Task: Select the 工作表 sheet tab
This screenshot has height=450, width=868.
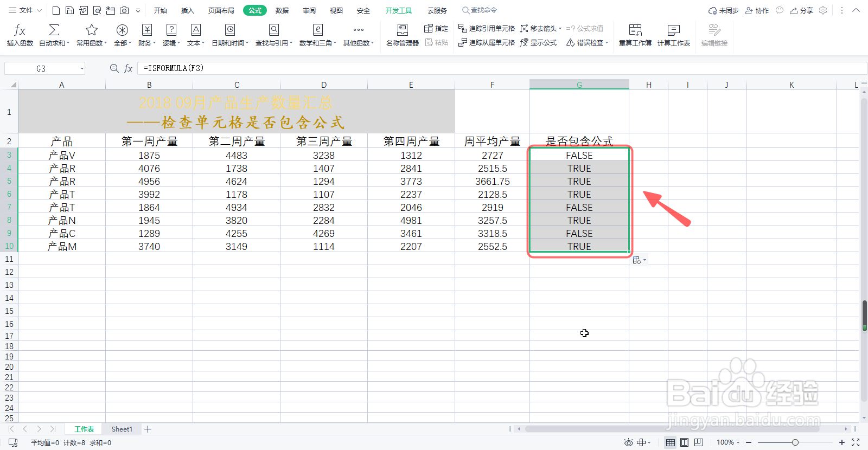Action: click(84, 429)
